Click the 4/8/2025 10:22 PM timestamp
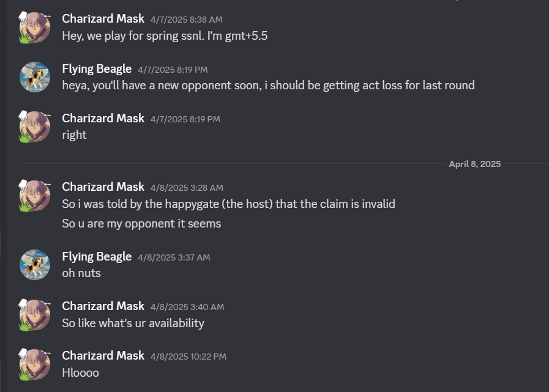The width and height of the screenshot is (549, 392). 186,356
